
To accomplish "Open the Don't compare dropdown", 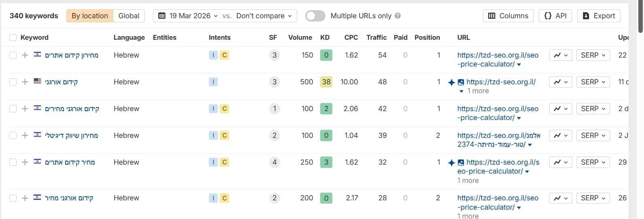I will tap(264, 16).
